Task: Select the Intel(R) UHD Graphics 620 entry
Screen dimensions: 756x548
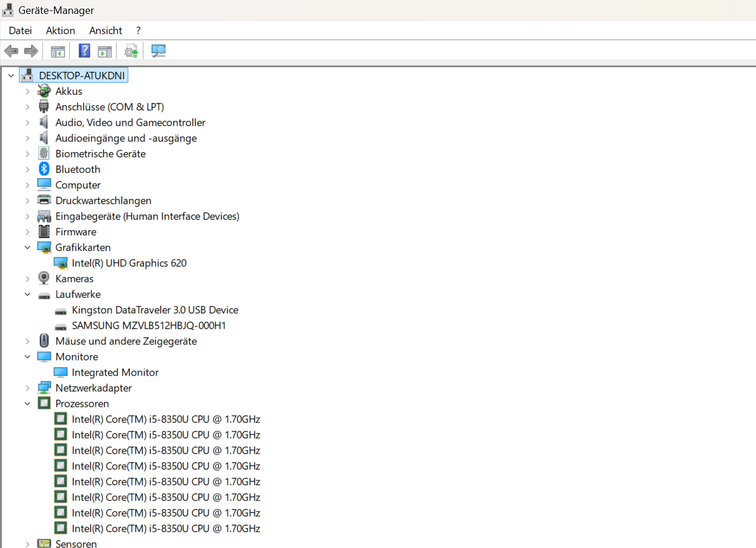Action: point(129,262)
